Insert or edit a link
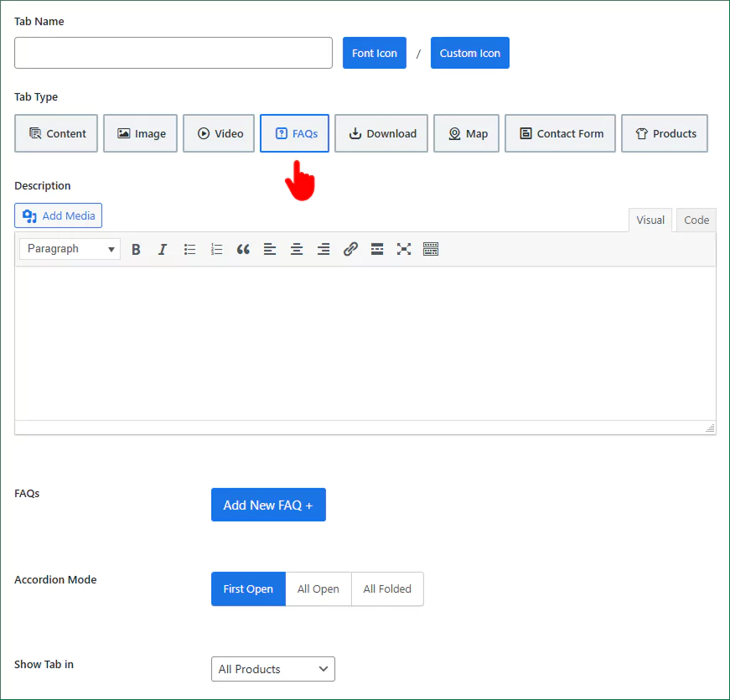730x700 pixels. pyautogui.click(x=350, y=249)
